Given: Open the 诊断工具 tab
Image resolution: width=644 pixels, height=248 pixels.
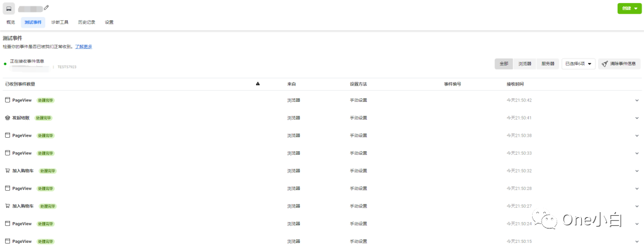Looking at the screenshot, I should click(60, 22).
